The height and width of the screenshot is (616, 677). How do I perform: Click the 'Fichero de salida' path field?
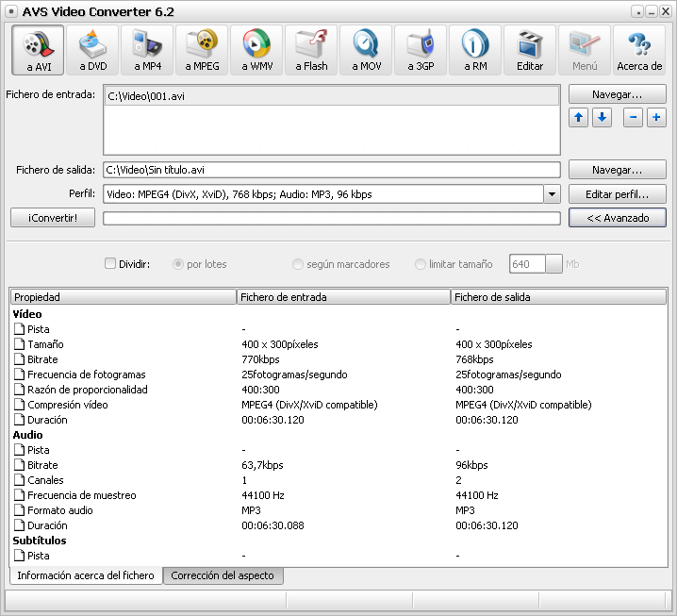332,170
